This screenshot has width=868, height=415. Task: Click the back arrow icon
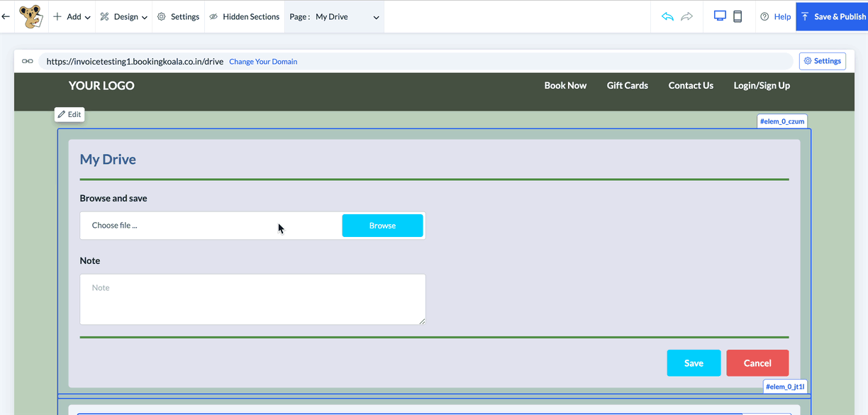click(x=6, y=16)
